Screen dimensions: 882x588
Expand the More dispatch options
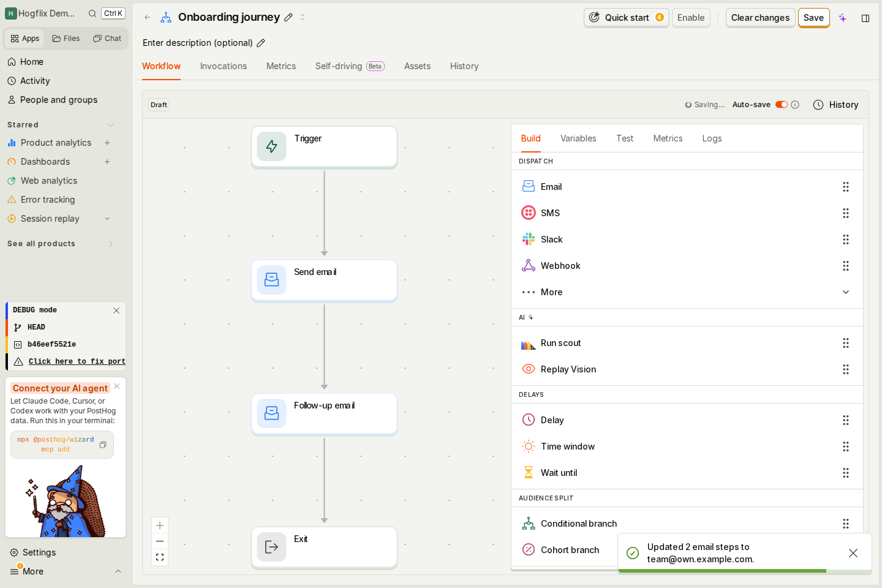(x=687, y=292)
